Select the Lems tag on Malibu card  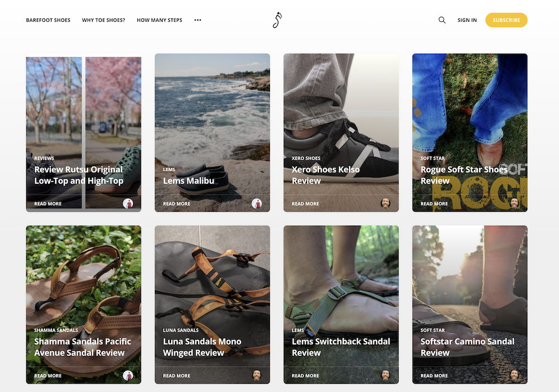point(169,169)
